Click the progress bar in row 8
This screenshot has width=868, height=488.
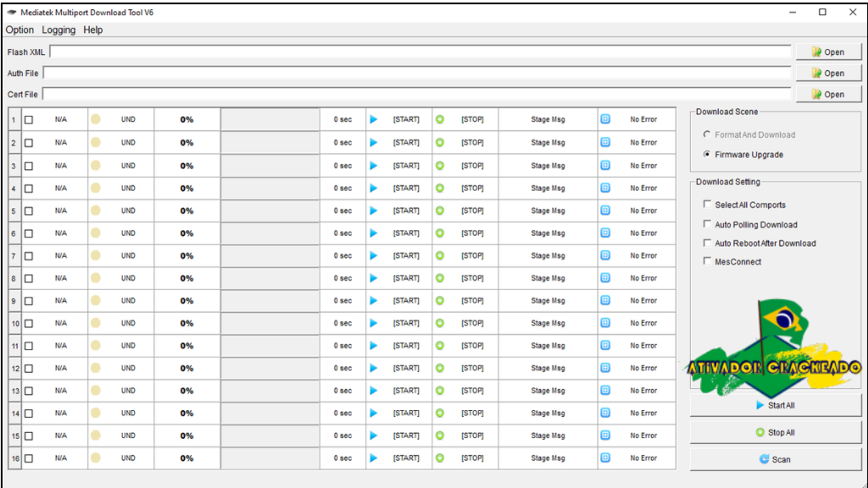click(x=270, y=278)
